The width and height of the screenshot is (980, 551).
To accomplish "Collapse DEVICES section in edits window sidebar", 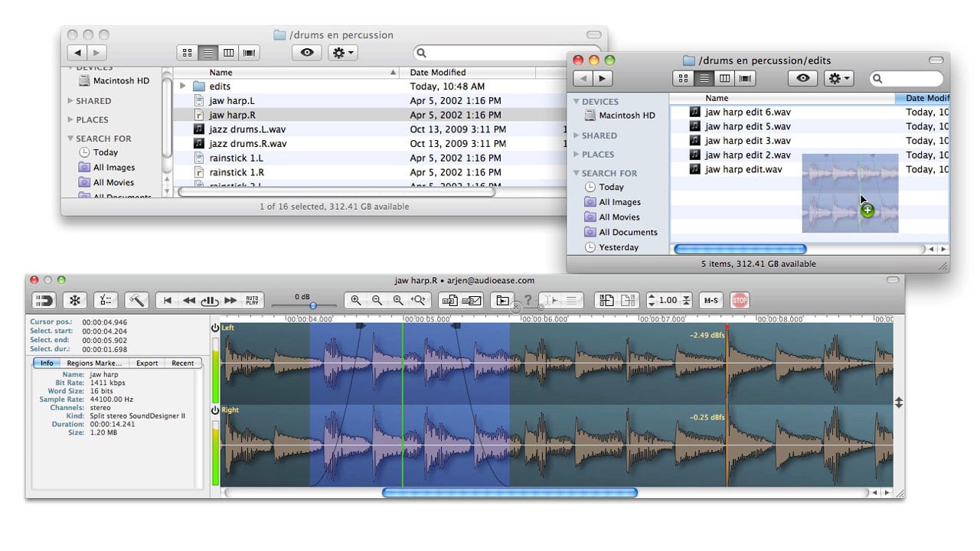I will point(577,101).
